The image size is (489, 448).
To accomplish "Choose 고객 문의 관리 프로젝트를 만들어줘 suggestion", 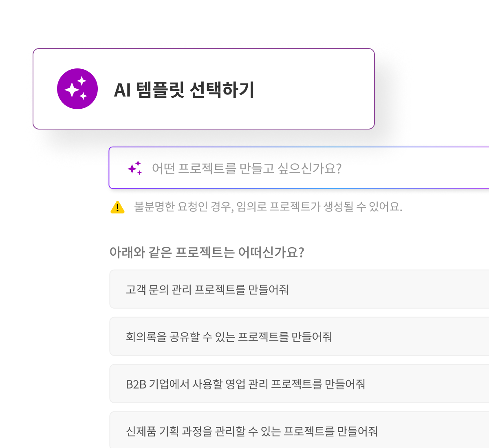I will (x=299, y=289).
